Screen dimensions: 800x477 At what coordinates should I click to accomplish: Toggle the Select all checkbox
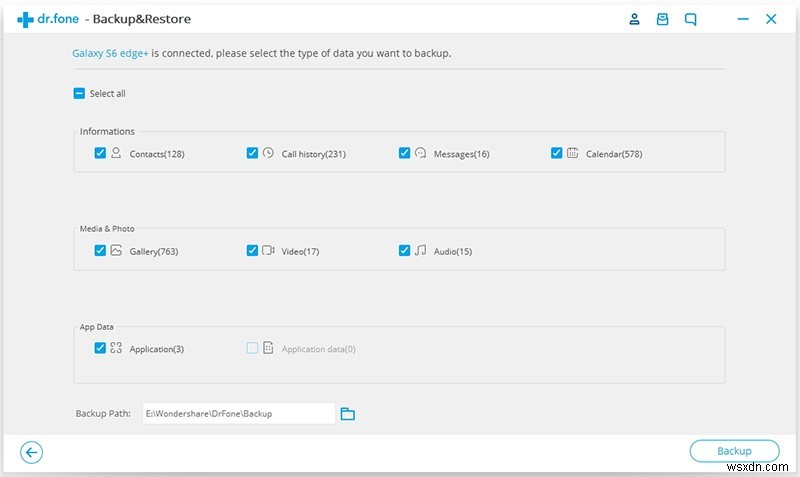coord(79,94)
